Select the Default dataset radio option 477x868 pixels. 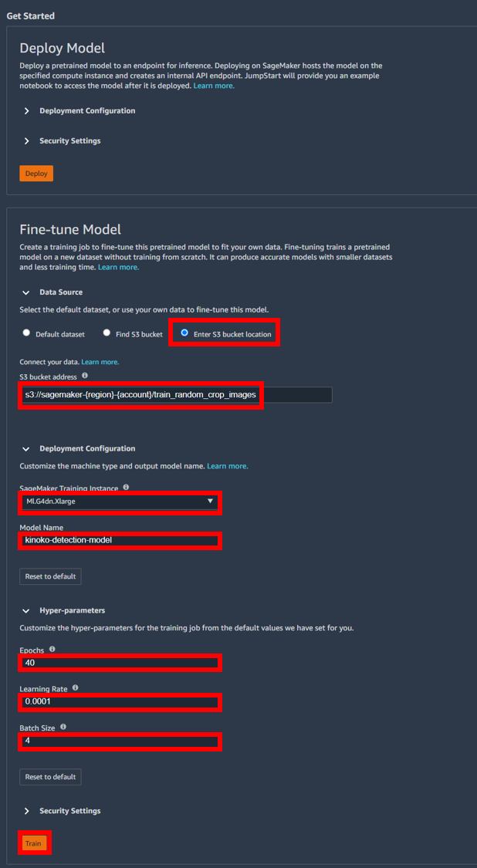pos(26,334)
